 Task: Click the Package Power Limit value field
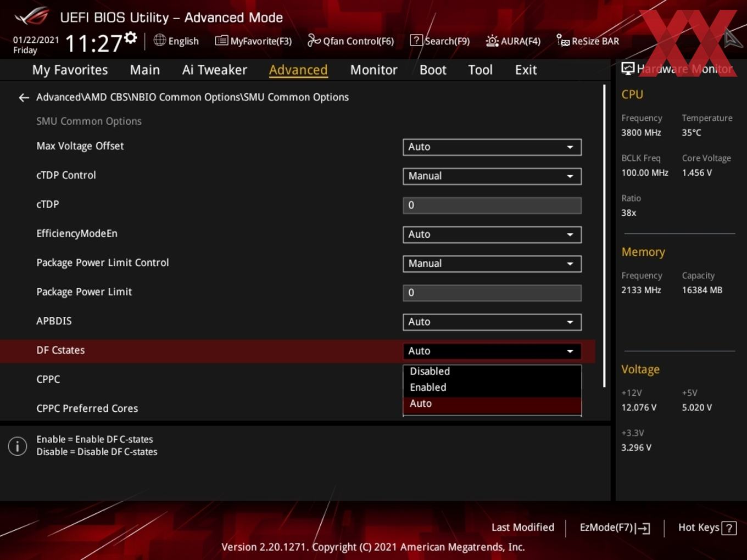(492, 293)
